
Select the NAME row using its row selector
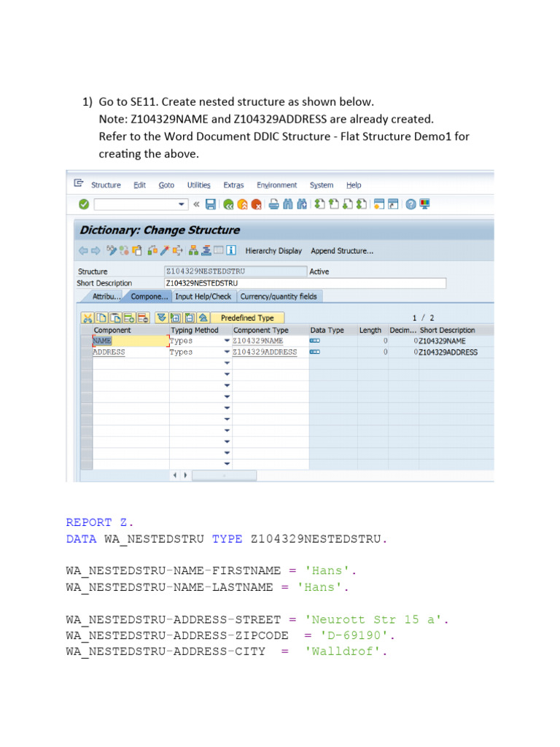(x=87, y=341)
